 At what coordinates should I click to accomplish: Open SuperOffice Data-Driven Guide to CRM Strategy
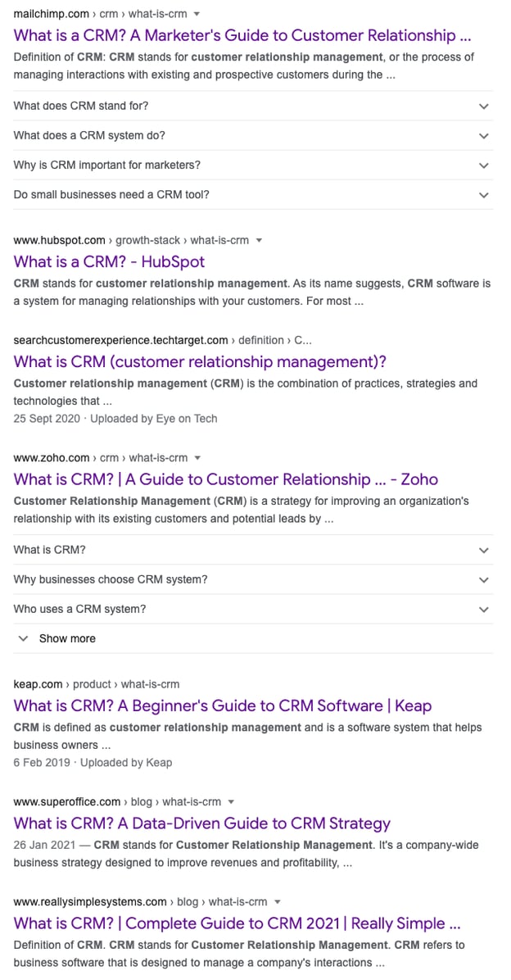(x=201, y=824)
